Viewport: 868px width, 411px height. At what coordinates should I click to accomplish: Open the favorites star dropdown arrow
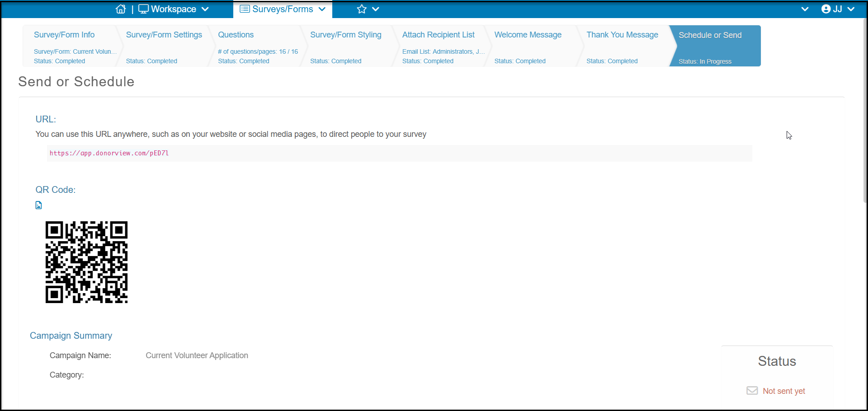[x=376, y=9]
